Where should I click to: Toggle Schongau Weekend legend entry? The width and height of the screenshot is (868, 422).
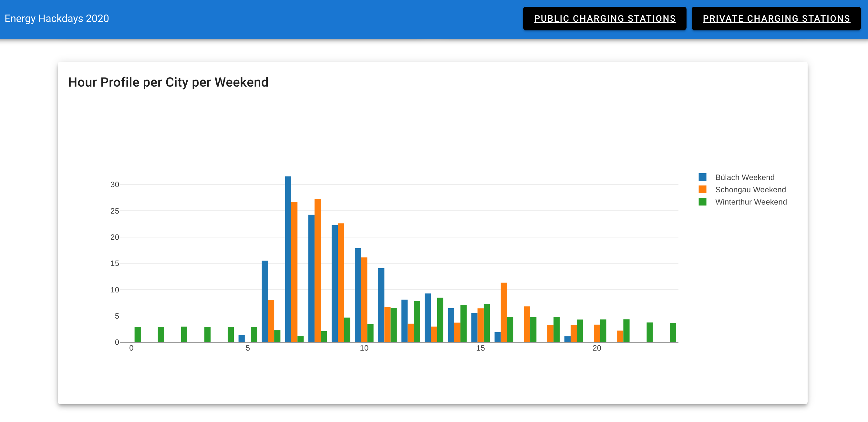click(x=750, y=189)
